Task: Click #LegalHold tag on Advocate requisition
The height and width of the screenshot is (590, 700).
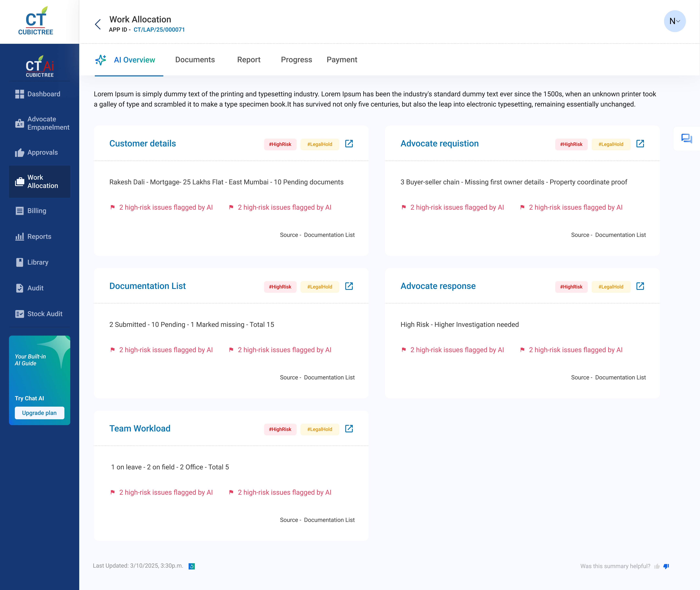Action: coord(611,144)
